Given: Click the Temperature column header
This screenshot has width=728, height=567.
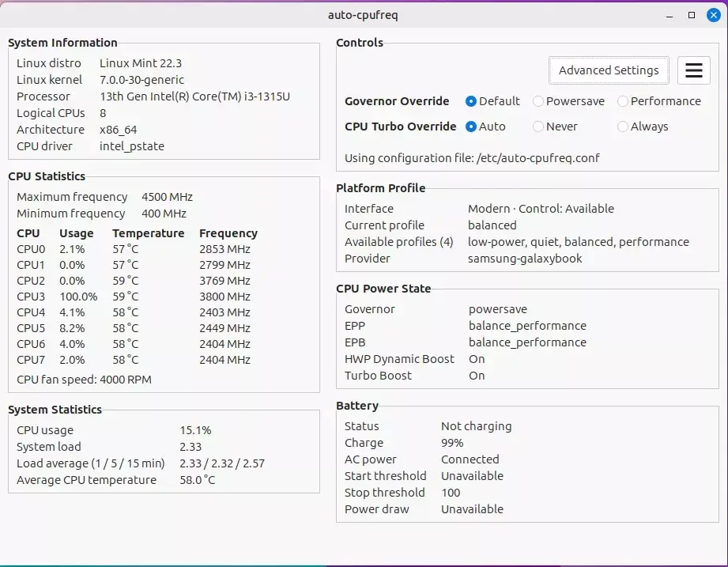Looking at the screenshot, I should pos(148,233).
